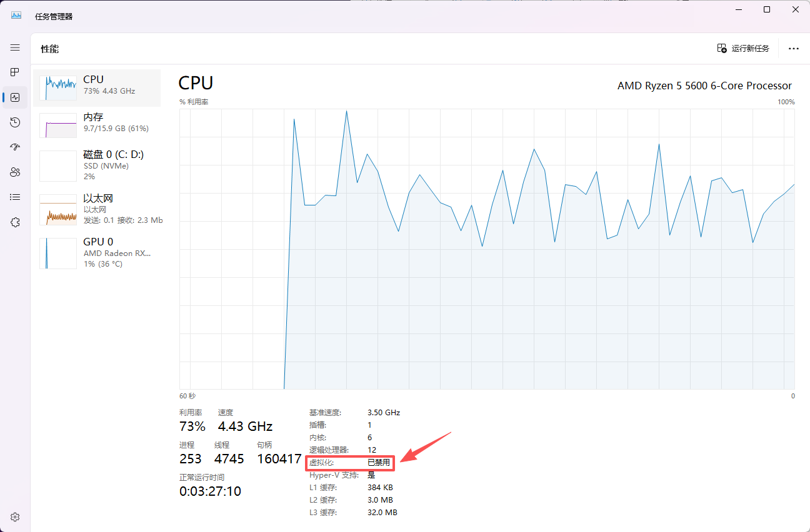Image resolution: width=810 pixels, height=532 pixels.
Task: Open the Services page icon
Action: click(15, 222)
